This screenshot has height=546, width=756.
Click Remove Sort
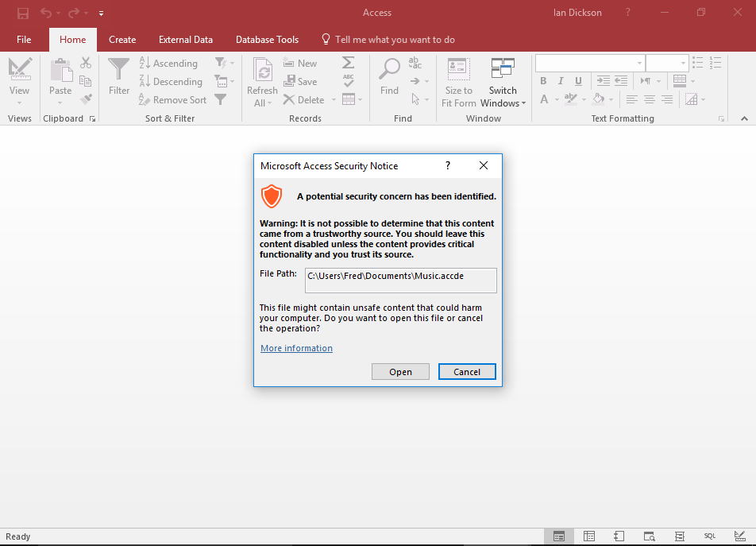pyautogui.click(x=172, y=100)
